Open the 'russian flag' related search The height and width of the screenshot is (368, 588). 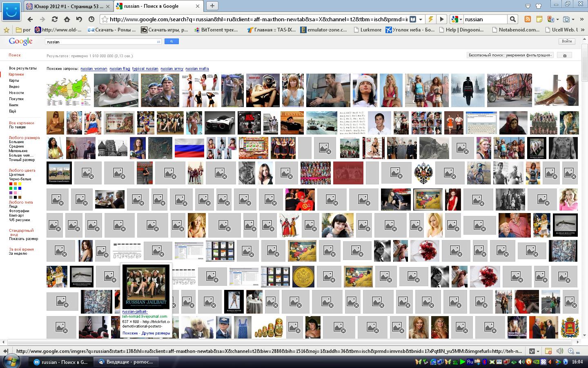coord(120,69)
